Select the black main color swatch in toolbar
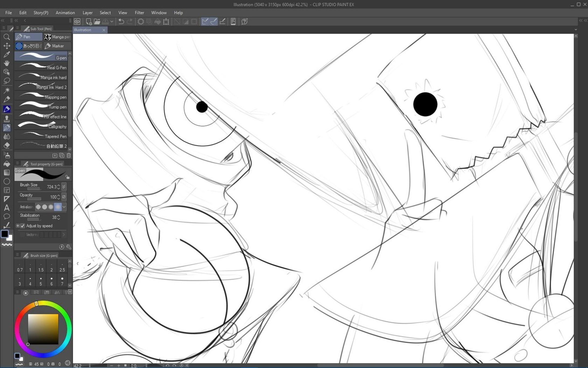Screen dimensions: 588x368 (5, 234)
